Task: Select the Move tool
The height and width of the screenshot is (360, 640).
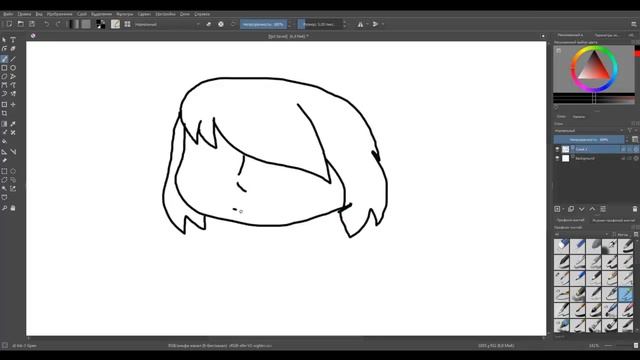Action: click(13, 104)
